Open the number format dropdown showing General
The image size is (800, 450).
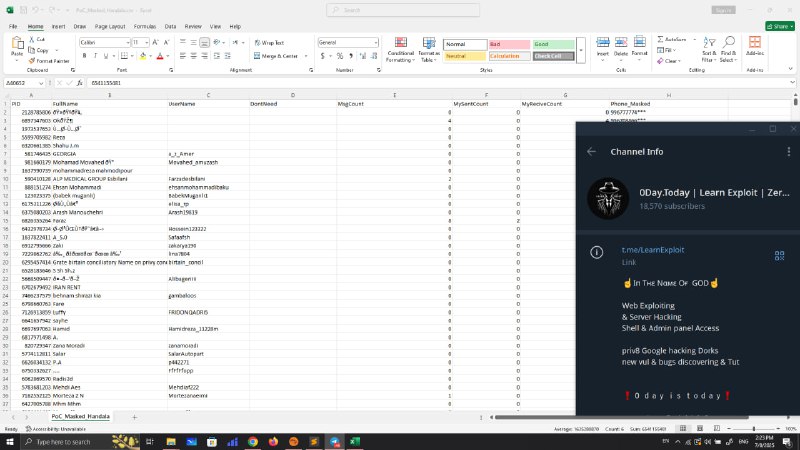(376, 42)
